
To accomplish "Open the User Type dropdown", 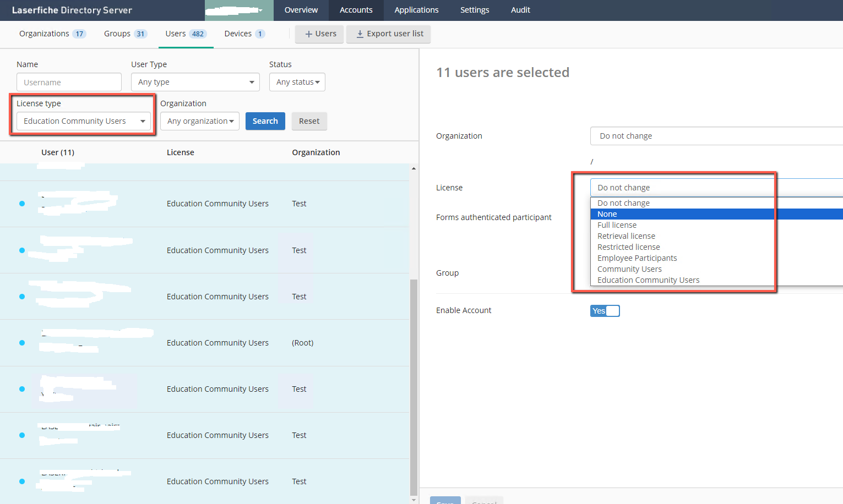I will (x=195, y=82).
